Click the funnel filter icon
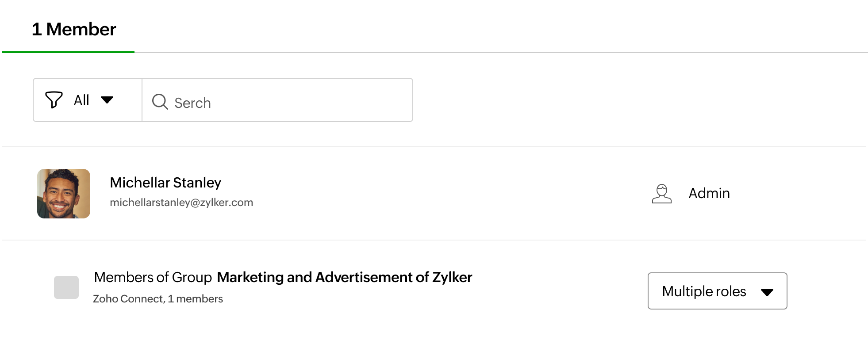 pyautogui.click(x=54, y=100)
